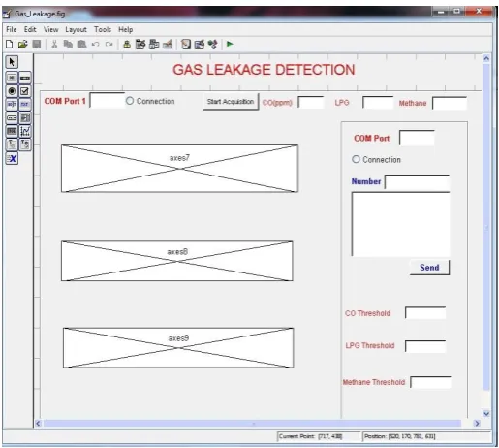Run the figure with green arrow

click(230, 44)
